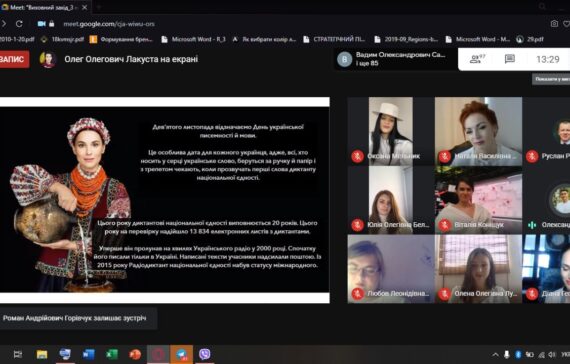Viewport: 570px width, 364px height.
Task: Select Віталія Конщук video tile
Action: pos(478,200)
